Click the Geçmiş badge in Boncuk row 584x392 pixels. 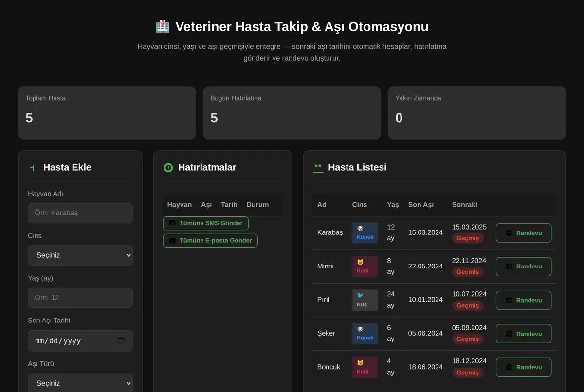(x=468, y=373)
